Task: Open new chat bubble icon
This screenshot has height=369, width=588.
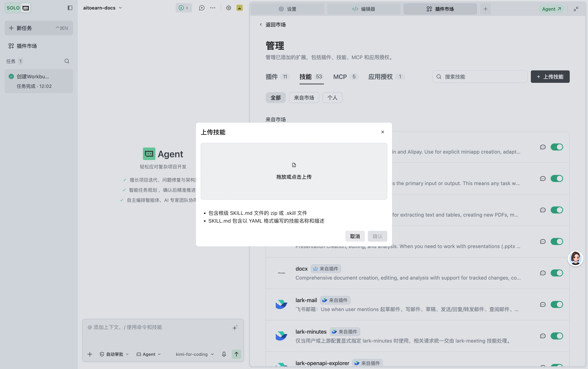Action: pos(202,8)
